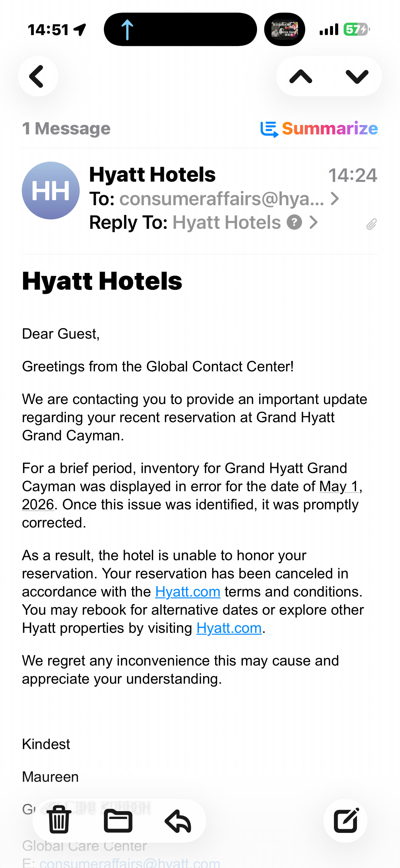Expand the To recipients chevron
Image resolution: width=400 pixels, height=868 pixels.
(x=334, y=199)
